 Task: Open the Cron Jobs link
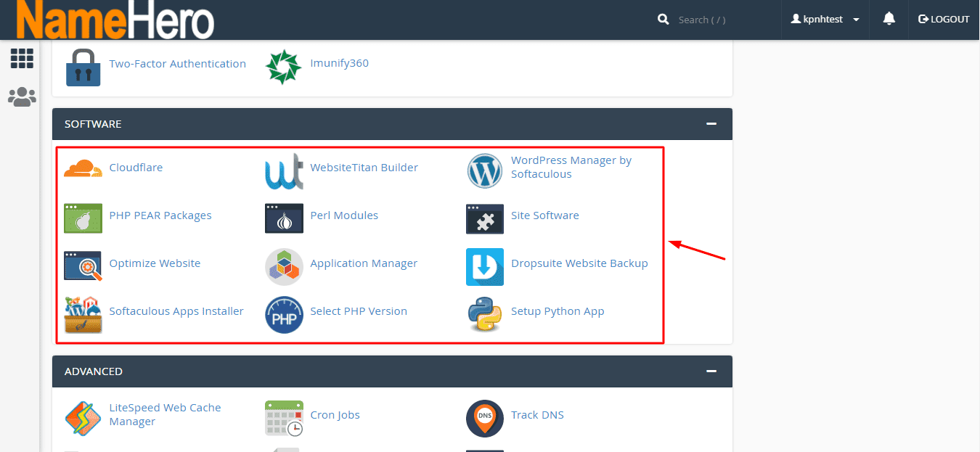[x=335, y=415]
